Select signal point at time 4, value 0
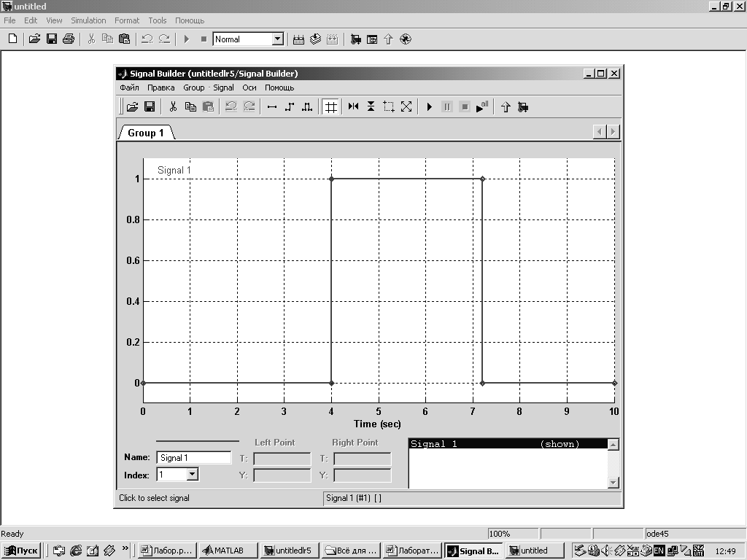Viewport: 747px width, 560px height. 332,383
